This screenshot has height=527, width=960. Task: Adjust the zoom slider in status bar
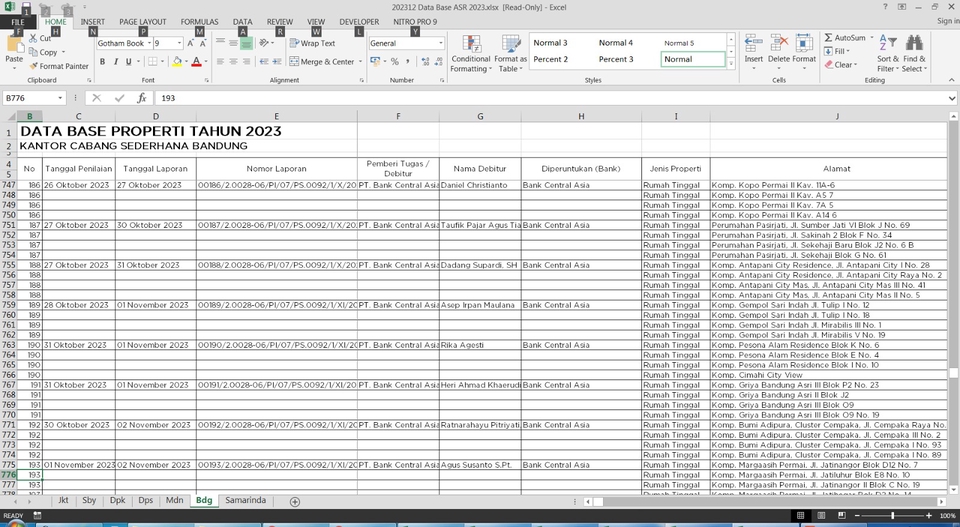(x=893, y=516)
